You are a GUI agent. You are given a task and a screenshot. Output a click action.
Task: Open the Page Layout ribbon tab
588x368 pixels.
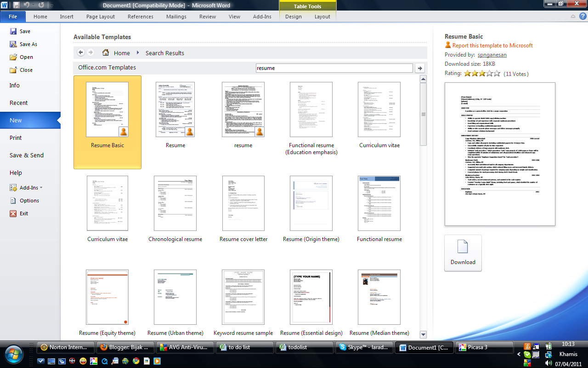tap(101, 17)
